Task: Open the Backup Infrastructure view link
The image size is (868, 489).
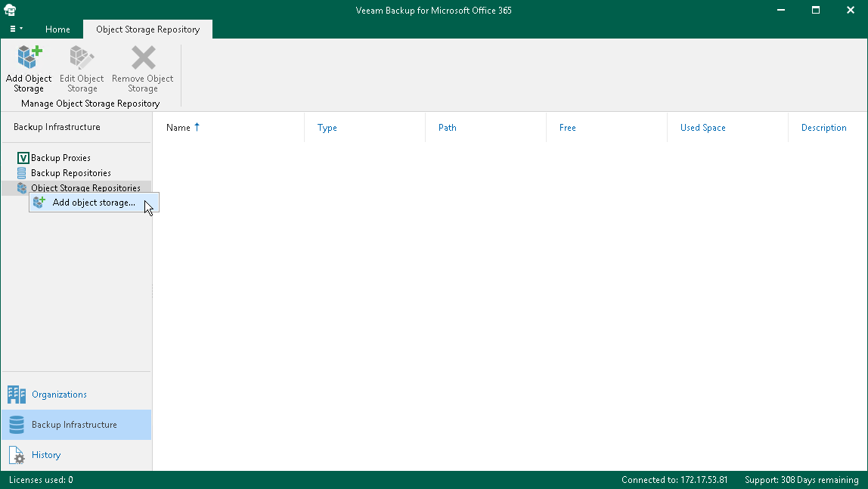Action: point(74,425)
